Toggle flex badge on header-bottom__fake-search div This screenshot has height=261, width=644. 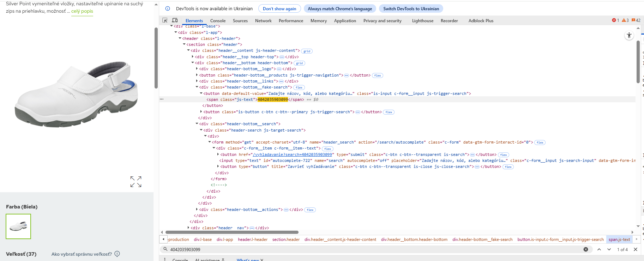pos(299,87)
